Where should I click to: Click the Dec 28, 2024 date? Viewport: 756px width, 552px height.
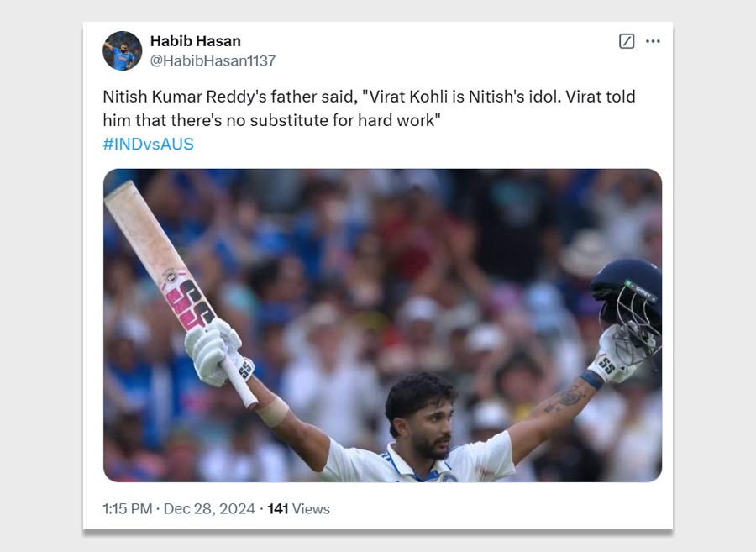pos(208,508)
